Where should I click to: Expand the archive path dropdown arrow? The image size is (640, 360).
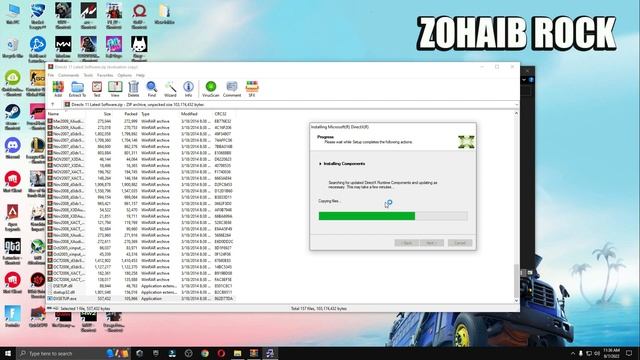[516, 104]
